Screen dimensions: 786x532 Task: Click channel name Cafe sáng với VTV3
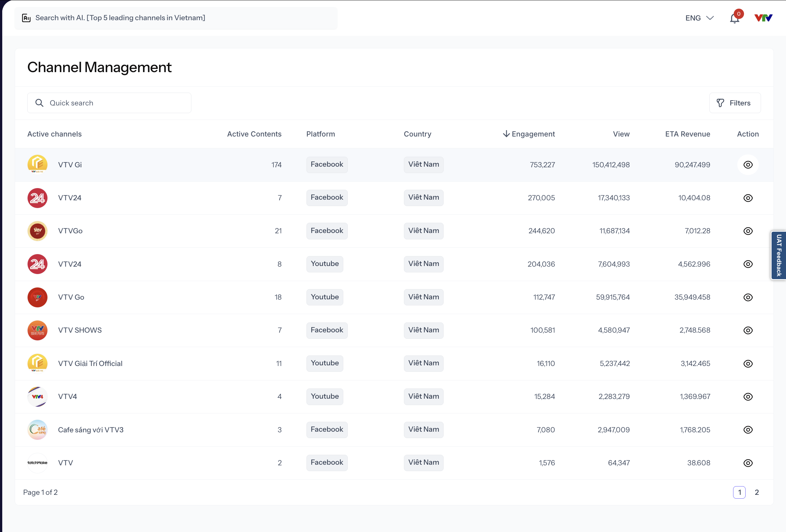tap(91, 429)
